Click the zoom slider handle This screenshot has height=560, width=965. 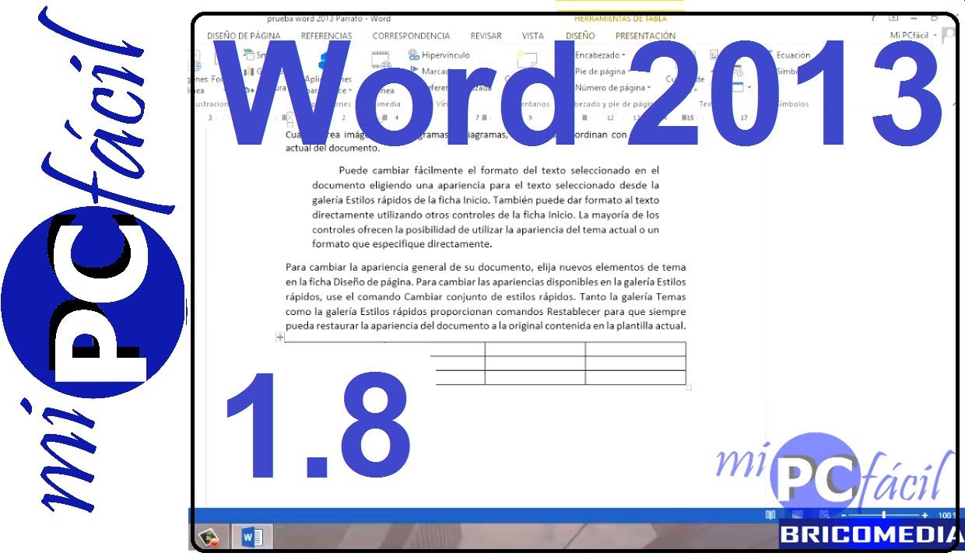883,515
